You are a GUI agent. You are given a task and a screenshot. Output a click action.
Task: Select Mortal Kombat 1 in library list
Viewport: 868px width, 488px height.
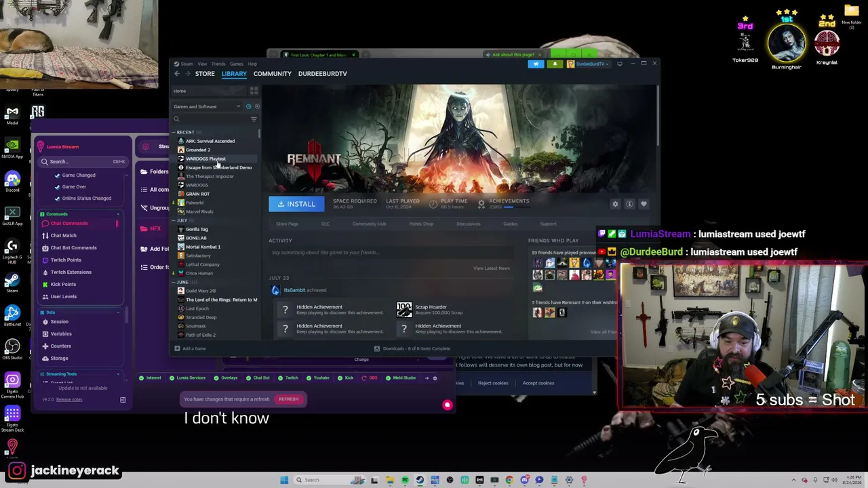tap(203, 247)
